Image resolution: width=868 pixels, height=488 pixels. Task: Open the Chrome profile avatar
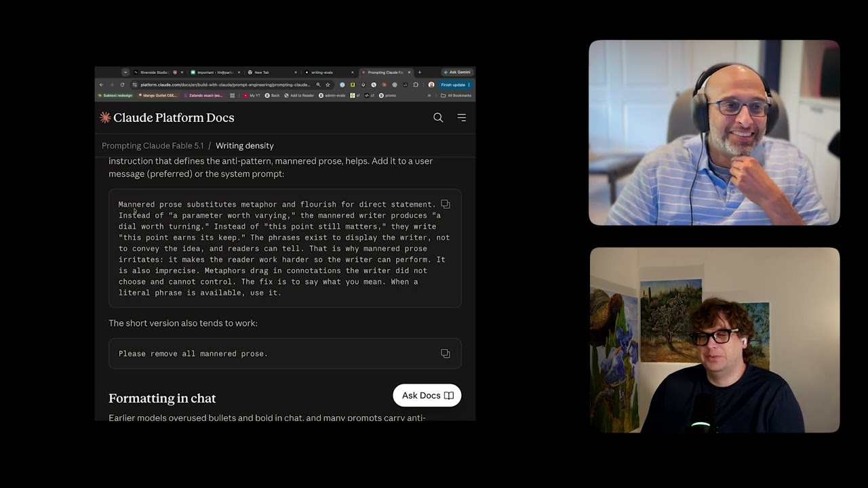click(x=431, y=85)
